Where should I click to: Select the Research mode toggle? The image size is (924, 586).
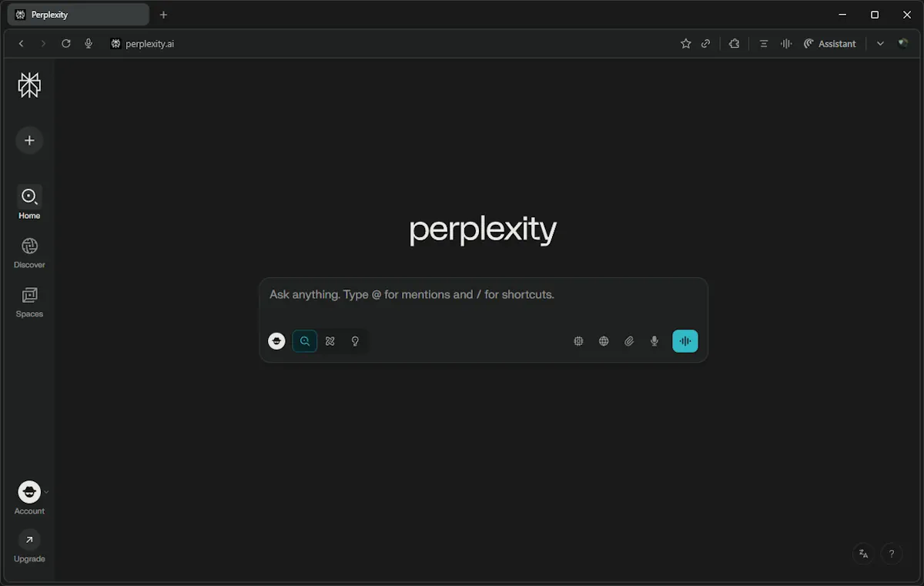(x=330, y=341)
